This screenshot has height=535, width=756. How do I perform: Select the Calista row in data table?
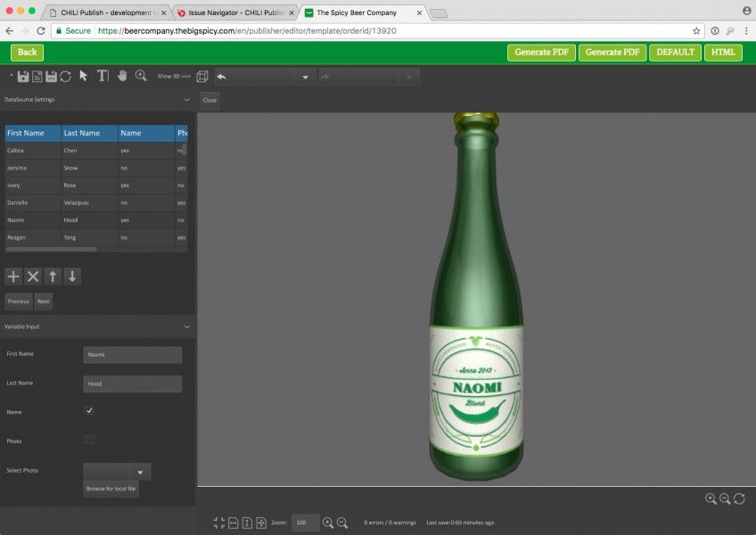point(96,151)
